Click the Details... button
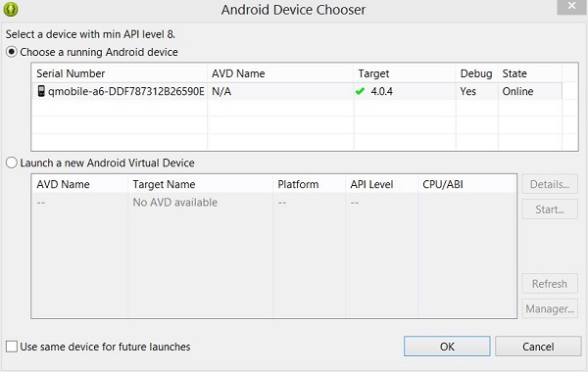The image size is (588, 372). (x=550, y=184)
